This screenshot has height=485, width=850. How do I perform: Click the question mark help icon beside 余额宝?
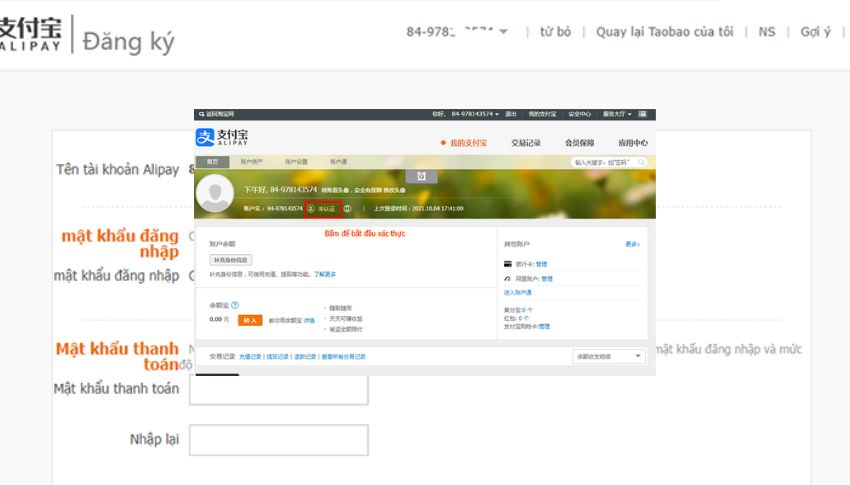point(235,305)
